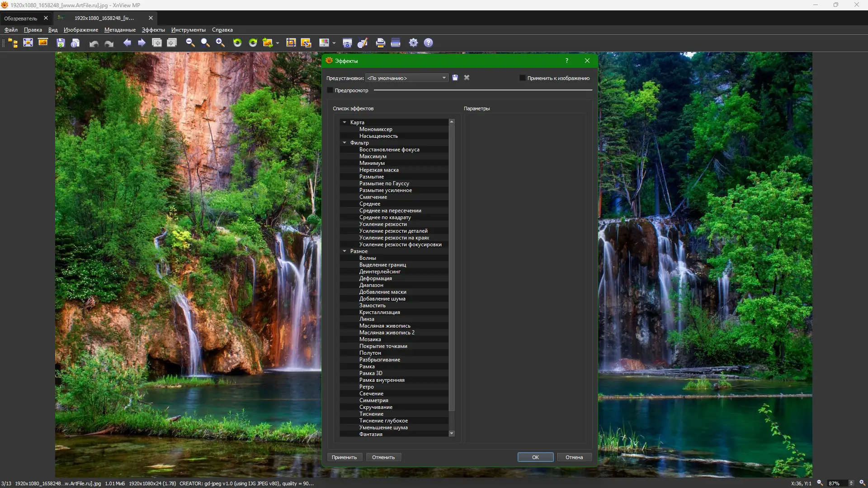This screenshot has width=868, height=488.
Task: Collapse the Фильтр effects group
Action: [344, 143]
